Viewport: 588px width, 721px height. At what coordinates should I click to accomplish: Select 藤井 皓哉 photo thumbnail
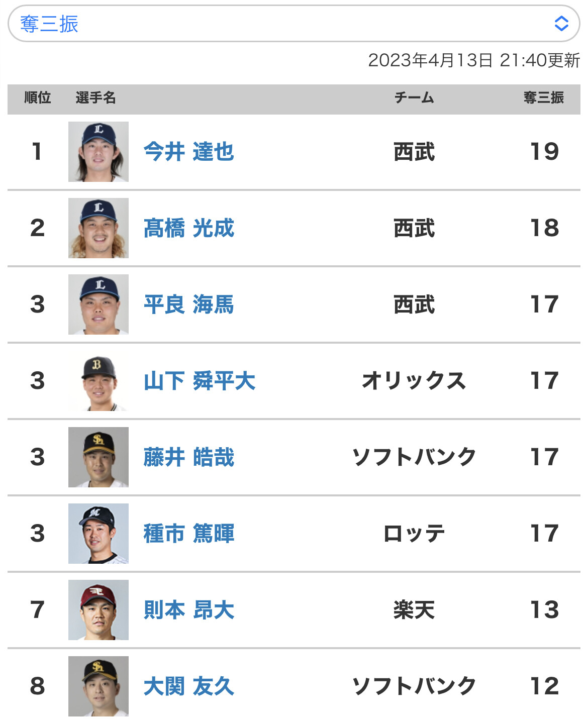point(99,457)
